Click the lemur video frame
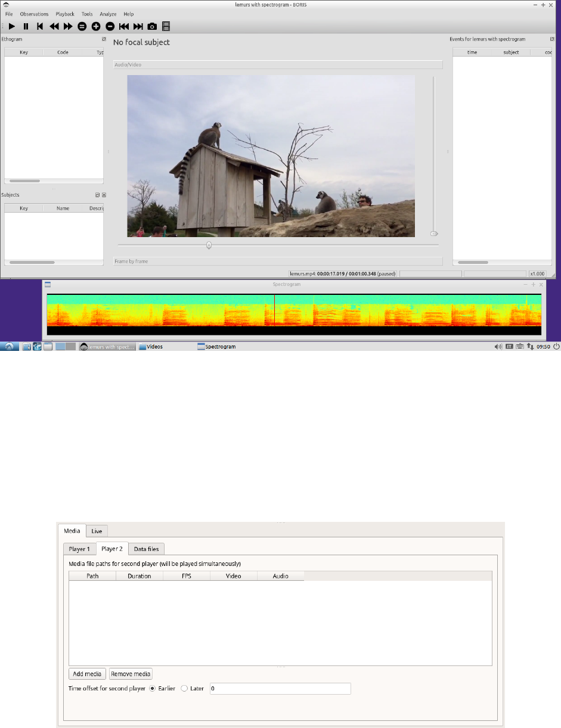 click(271, 156)
